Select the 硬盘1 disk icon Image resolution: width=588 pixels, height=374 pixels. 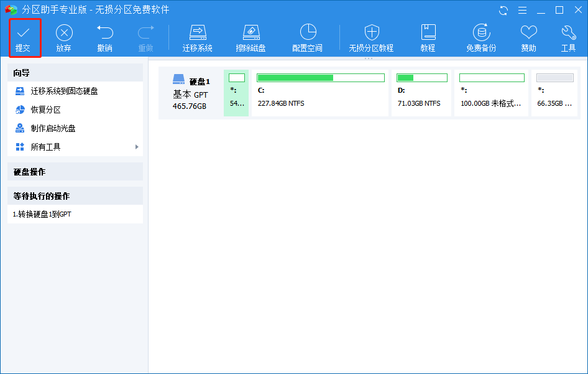179,79
